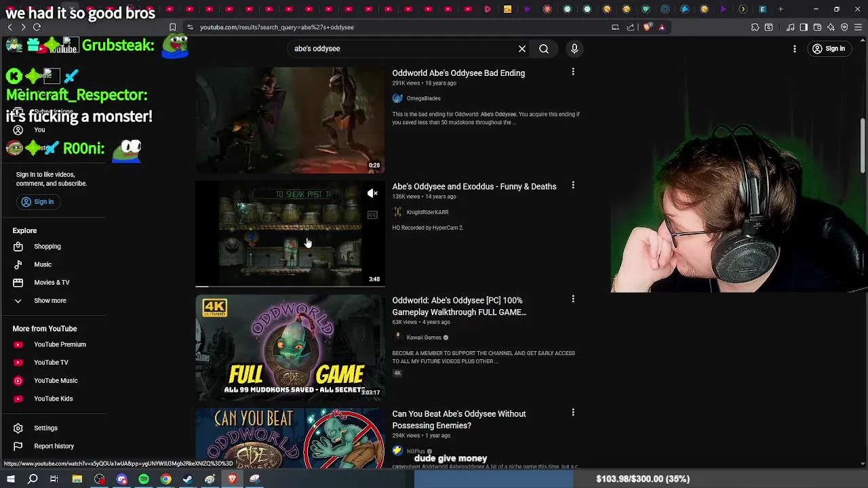Open Google Chrome from the taskbar
This screenshot has width=868, height=488.
coord(165,479)
